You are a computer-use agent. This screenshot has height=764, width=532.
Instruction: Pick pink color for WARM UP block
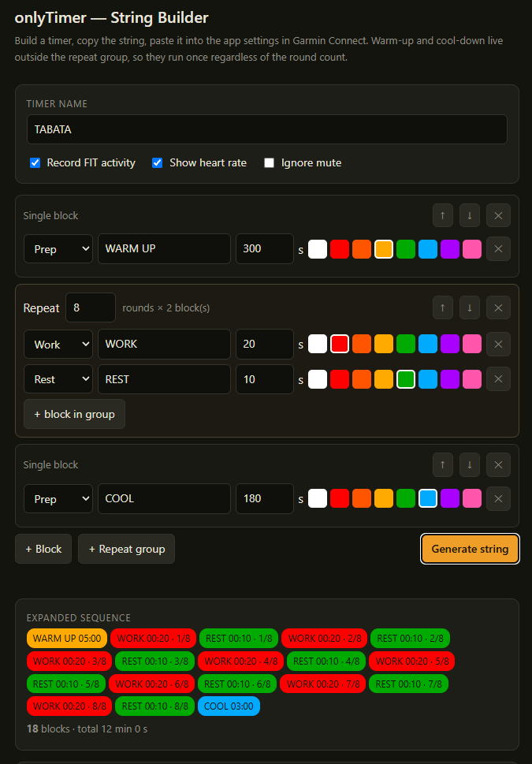pyautogui.click(x=472, y=249)
